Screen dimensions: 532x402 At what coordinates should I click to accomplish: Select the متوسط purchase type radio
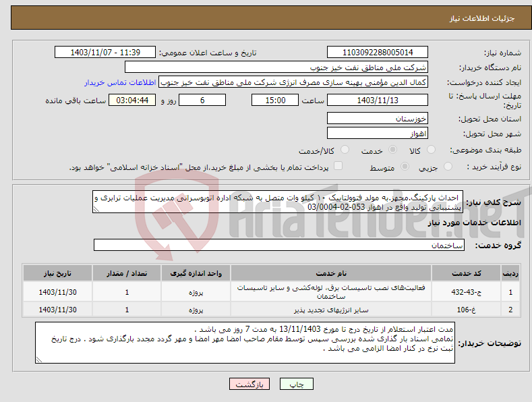click(405, 167)
